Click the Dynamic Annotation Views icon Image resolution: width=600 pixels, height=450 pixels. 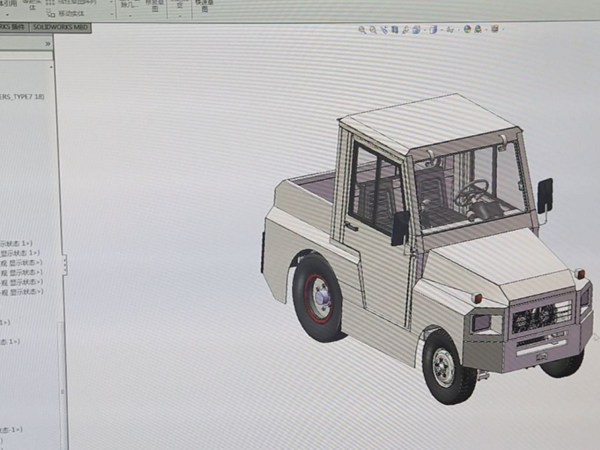point(406,30)
